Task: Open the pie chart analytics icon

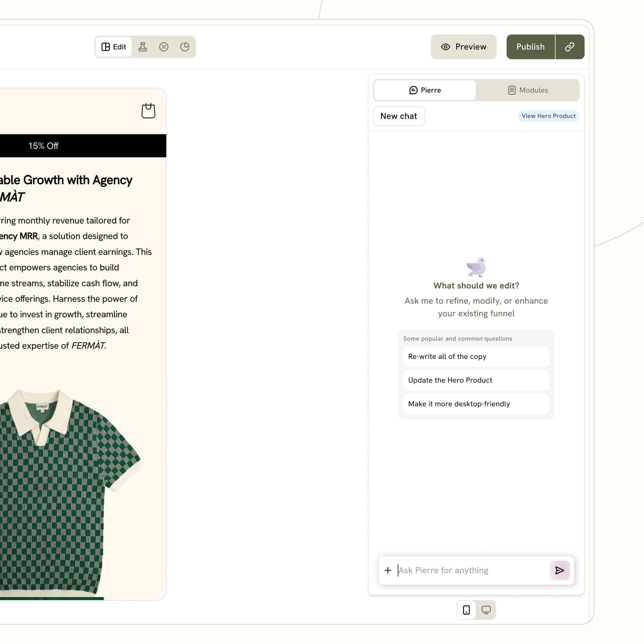Action: [x=185, y=47]
